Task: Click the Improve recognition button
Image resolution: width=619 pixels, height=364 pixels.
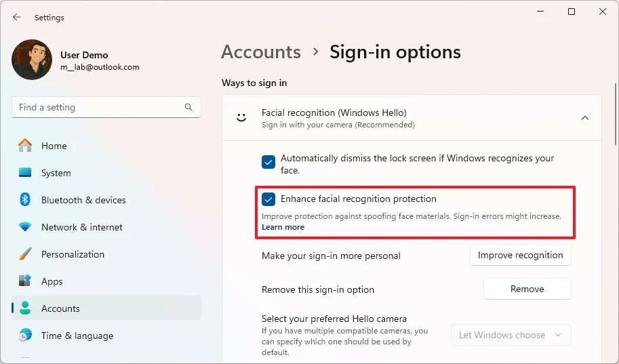Action: tap(520, 255)
